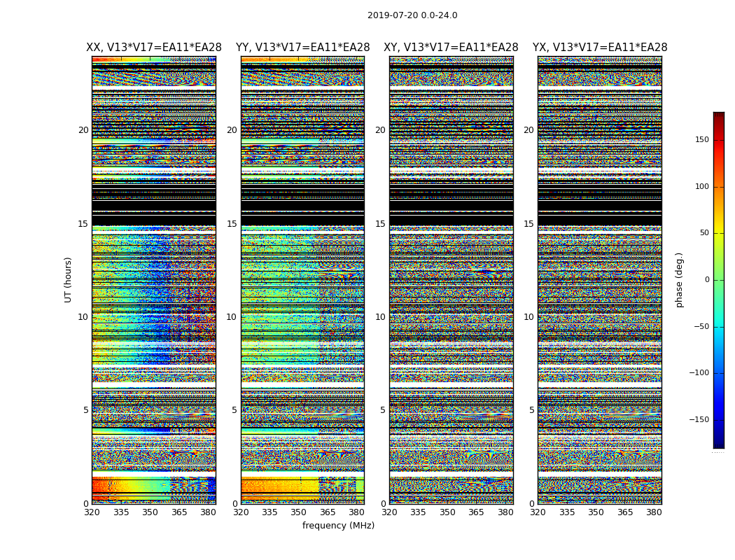Click the 10 hour tick beside YX panel
This screenshot has width=735, height=560.
(x=528, y=317)
